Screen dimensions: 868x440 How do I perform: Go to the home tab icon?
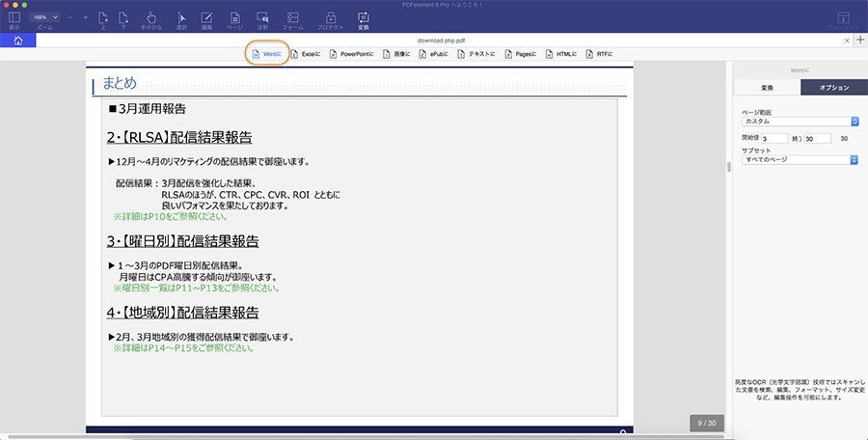[x=18, y=41]
